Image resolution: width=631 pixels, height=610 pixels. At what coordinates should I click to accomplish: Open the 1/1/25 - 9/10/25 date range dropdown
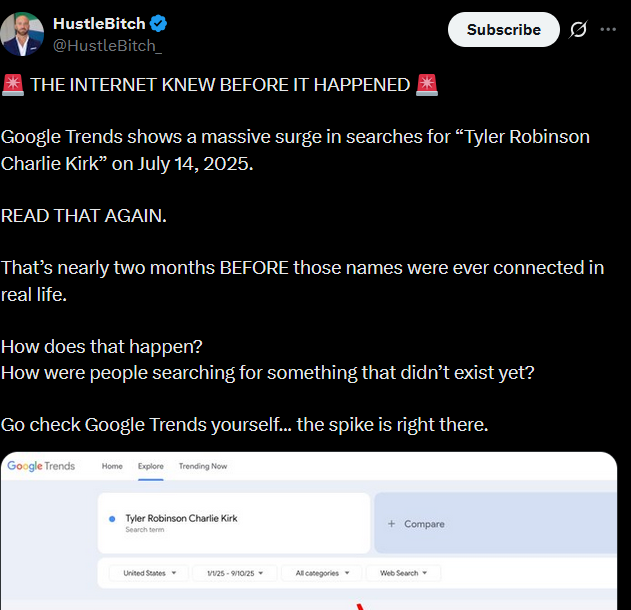tap(236, 573)
